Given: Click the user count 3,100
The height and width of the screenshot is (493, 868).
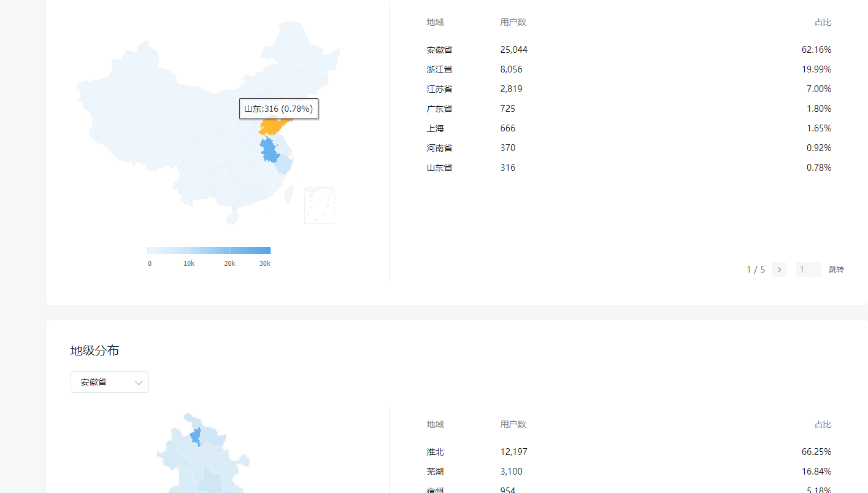Looking at the screenshot, I should pos(512,472).
